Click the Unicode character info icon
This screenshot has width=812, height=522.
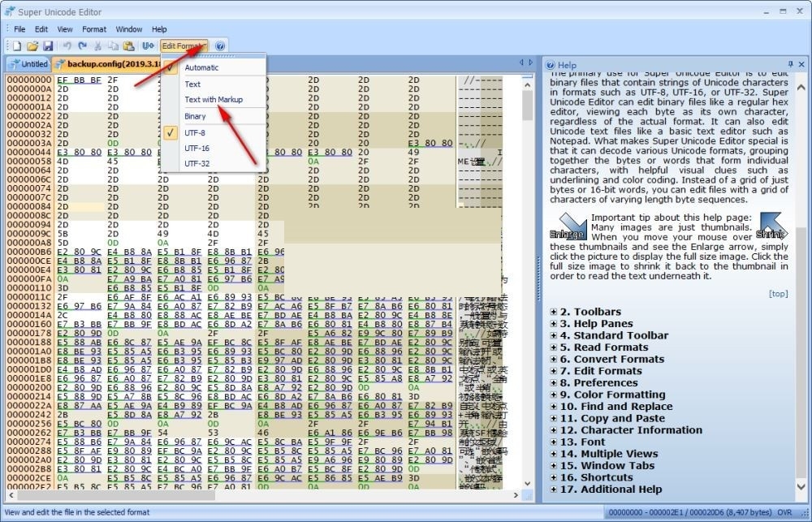(x=148, y=46)
